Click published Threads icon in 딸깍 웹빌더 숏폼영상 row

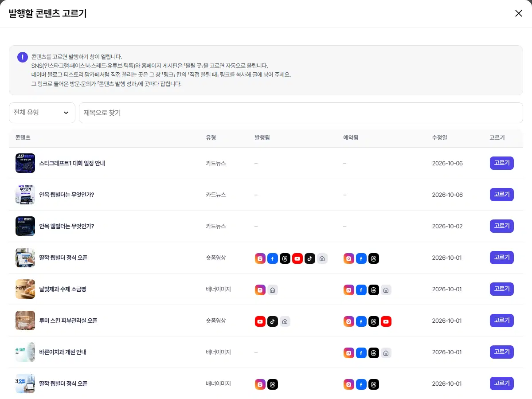(285, 258)
